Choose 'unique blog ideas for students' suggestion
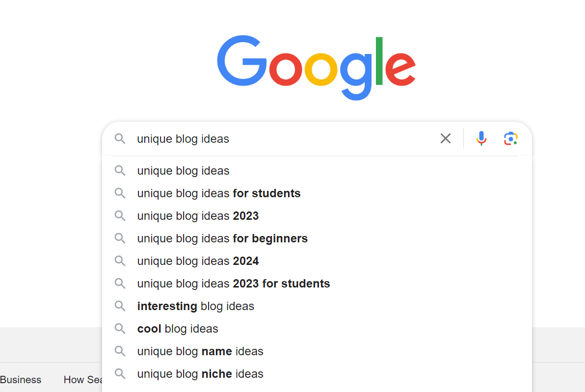This screenshot has height=392, width=585. pos(218,193)
